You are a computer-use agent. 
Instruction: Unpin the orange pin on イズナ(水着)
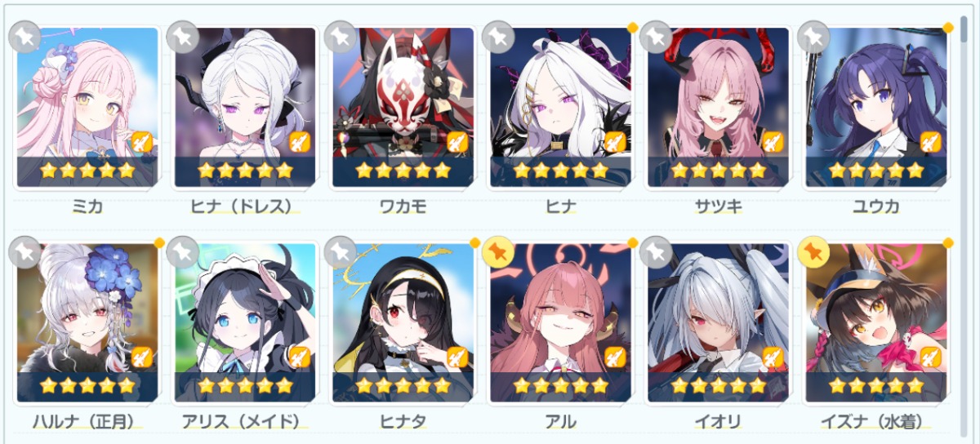pyautogui.click(x=813, y=252)
